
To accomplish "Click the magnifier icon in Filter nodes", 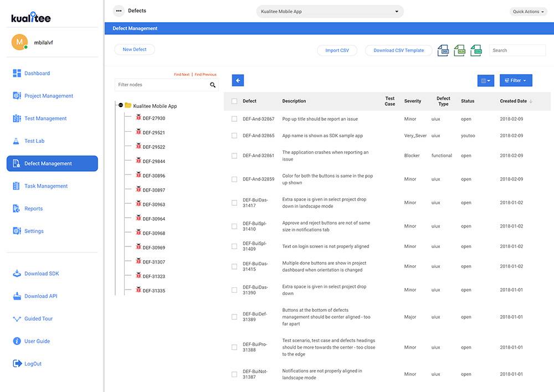I will pyautogui.click(x=212, y=85).
